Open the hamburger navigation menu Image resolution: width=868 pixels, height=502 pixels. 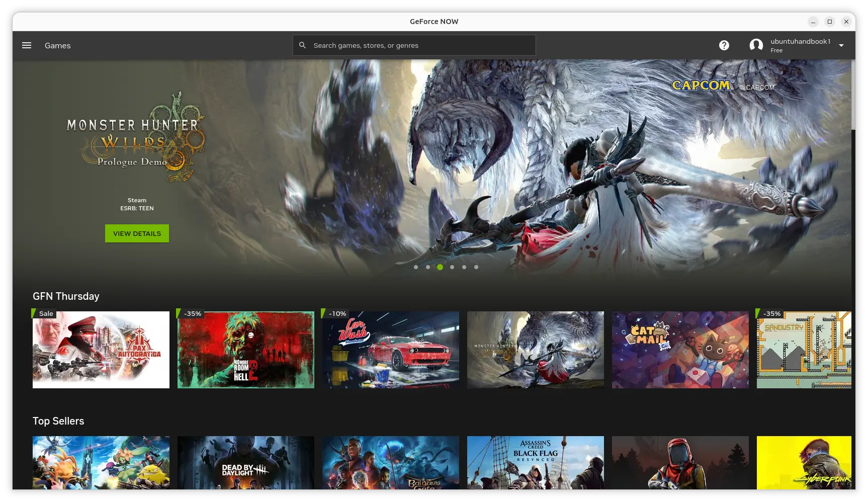click(27, 45)
